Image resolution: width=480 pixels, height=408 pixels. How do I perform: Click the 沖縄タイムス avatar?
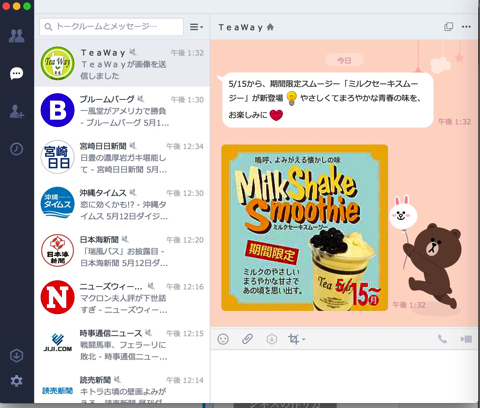[x=57, y=203]
